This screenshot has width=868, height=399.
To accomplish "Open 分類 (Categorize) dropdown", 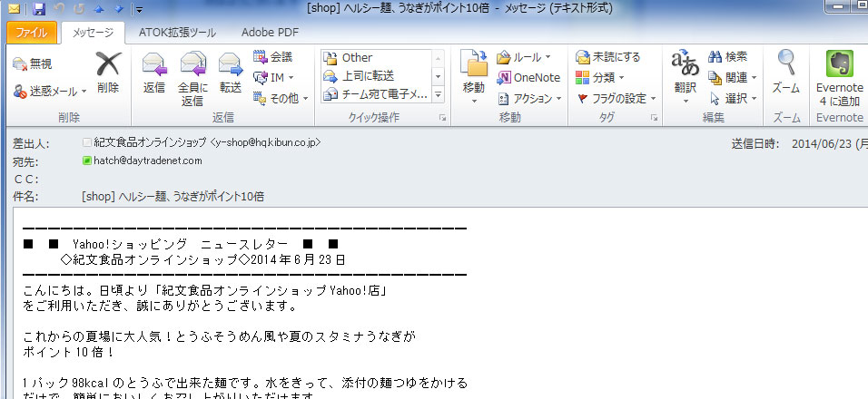I will tap(600, 77).
